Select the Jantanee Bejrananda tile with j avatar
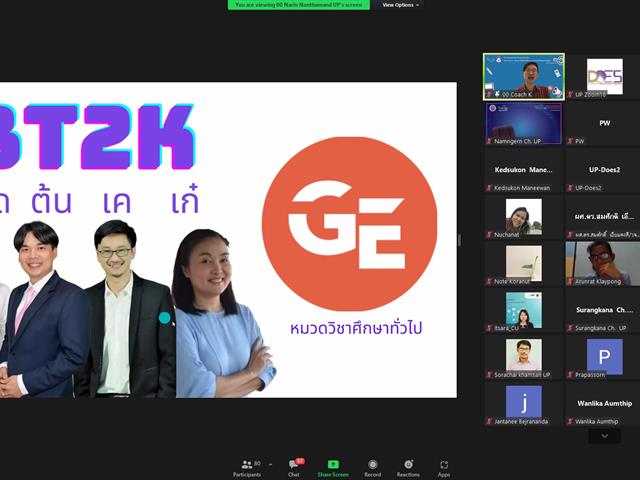The width and height of the screenshot is (640, 480). (524, 404)
